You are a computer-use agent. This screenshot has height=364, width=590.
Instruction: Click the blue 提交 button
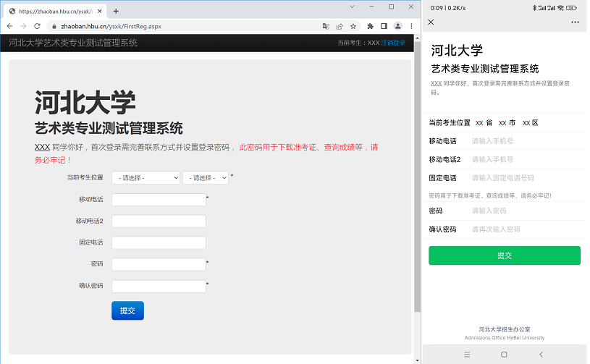[127, 310]
